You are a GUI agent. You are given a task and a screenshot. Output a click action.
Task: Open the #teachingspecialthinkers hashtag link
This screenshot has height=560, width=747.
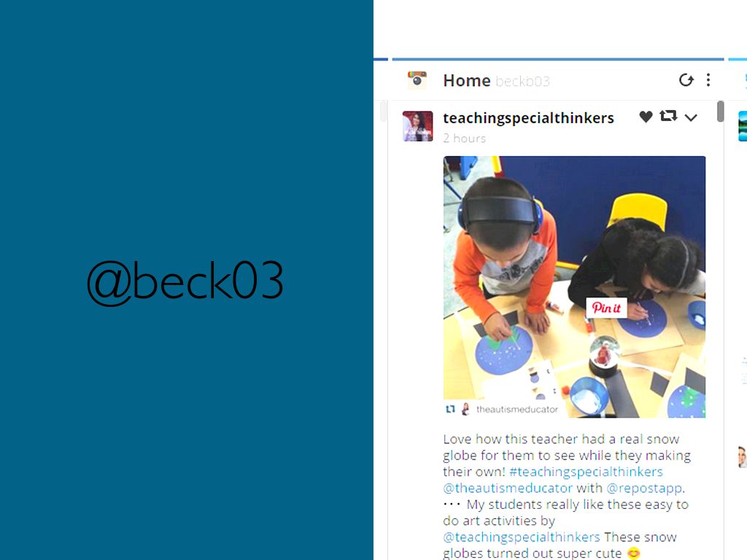point(586,472)
